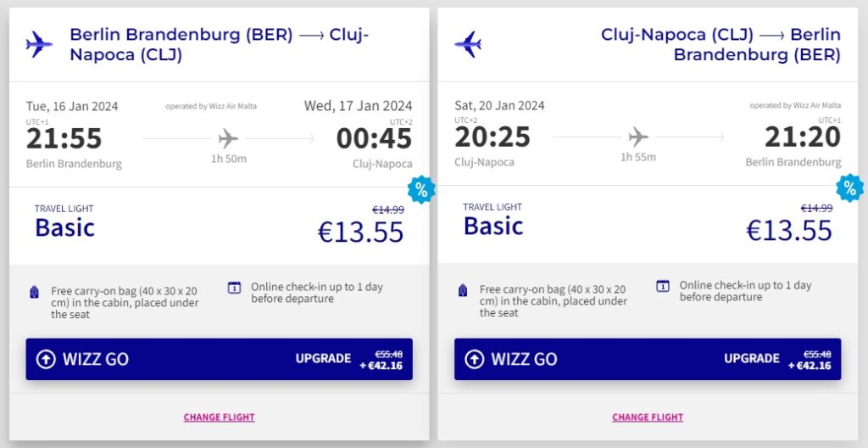Click the up-arrow circle icon on the outbound WIZZ GO bar

[x=46, y=359]
